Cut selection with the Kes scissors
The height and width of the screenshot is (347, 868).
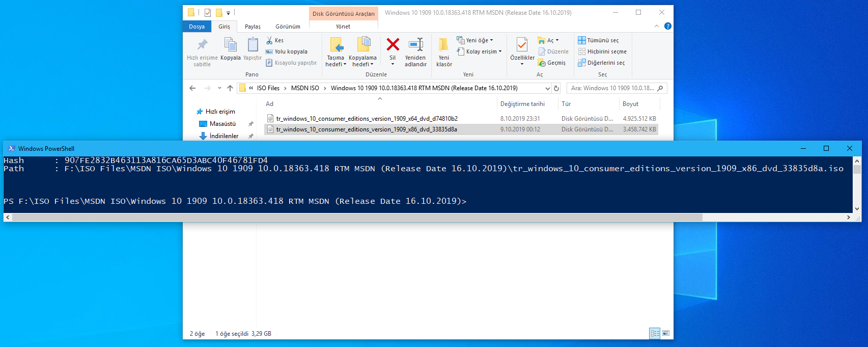pyautogui.click(x=275, y=40)
